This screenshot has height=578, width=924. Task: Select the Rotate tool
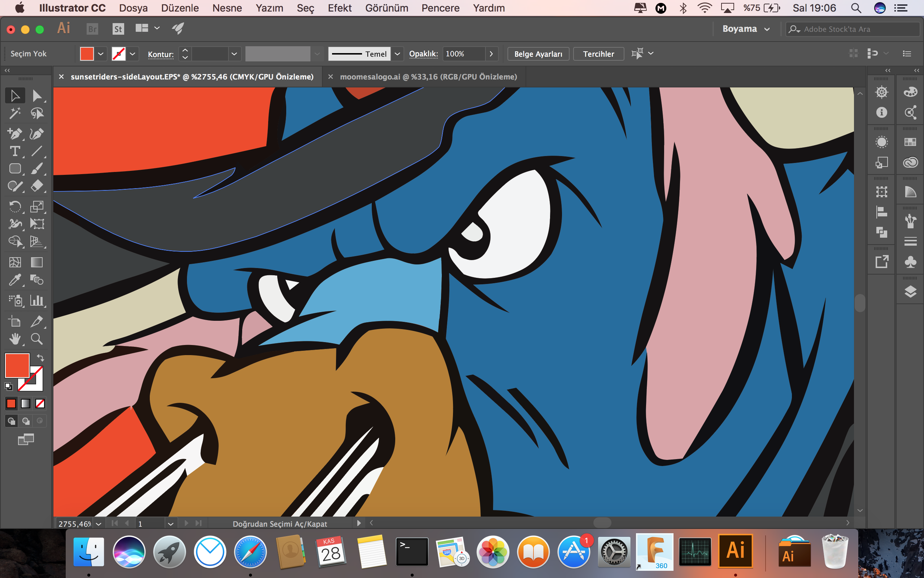tap(15, 206)
